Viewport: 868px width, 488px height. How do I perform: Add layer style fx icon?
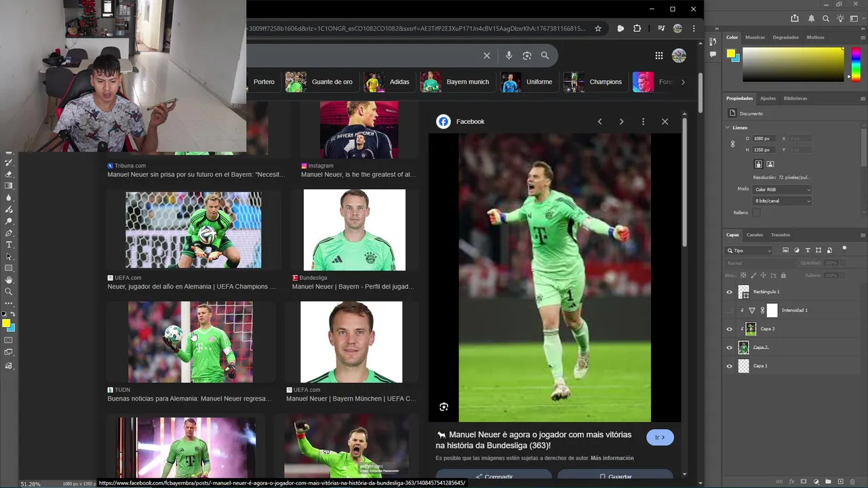[791, 481]
